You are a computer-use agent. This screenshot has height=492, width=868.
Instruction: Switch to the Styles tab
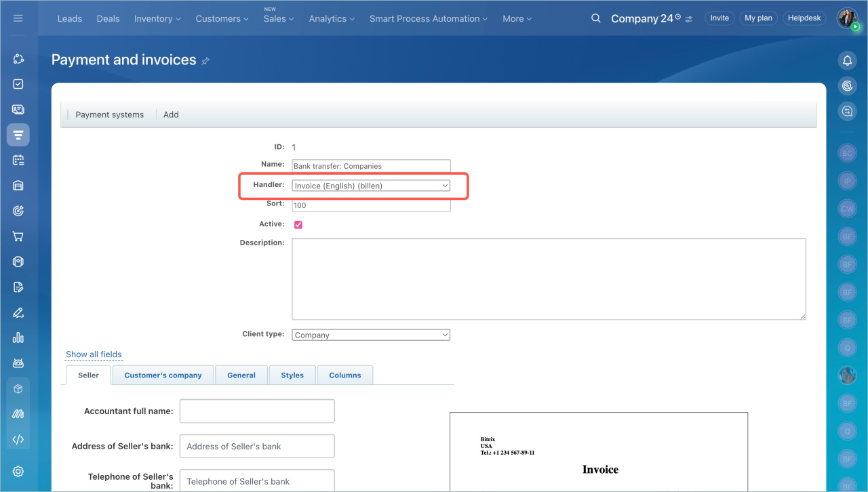click(x=292, y=375)
